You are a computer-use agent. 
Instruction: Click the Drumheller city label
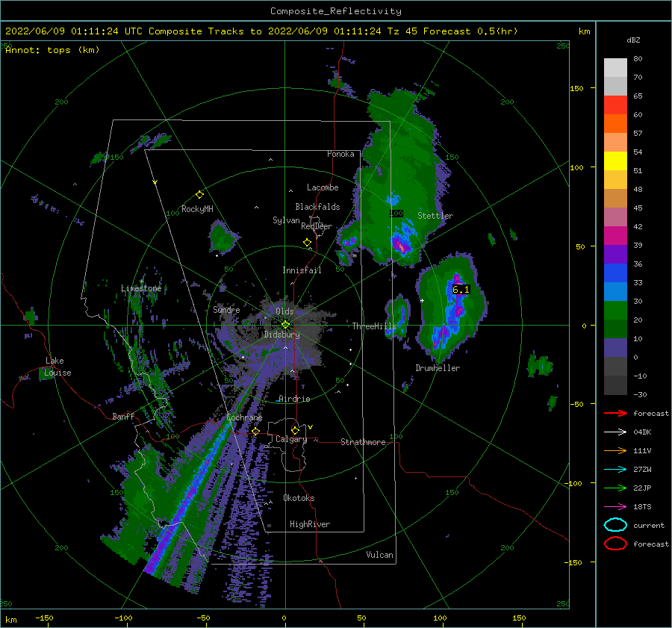tap(438, 368)
